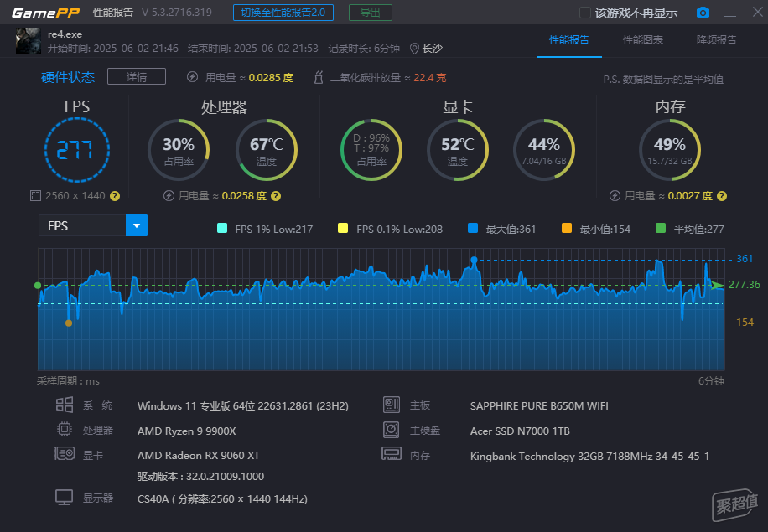
Task: Switch to the 降频报告 tab
Action: (x=717, y=40)
